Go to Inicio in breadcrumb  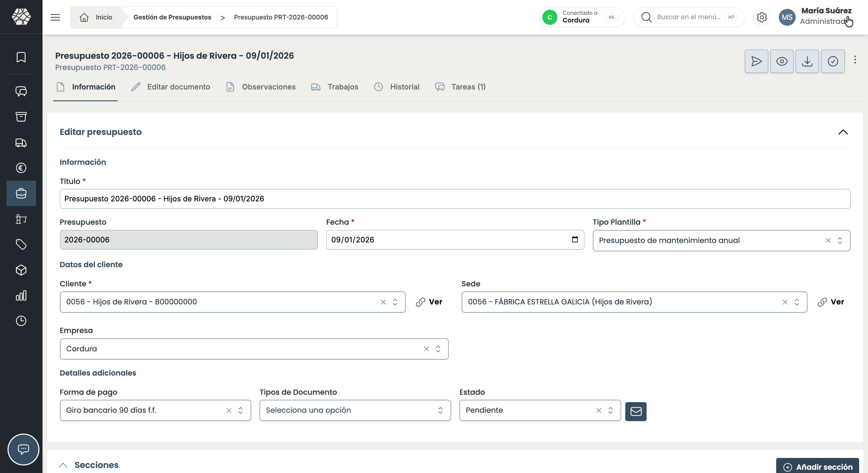(96, 17)
